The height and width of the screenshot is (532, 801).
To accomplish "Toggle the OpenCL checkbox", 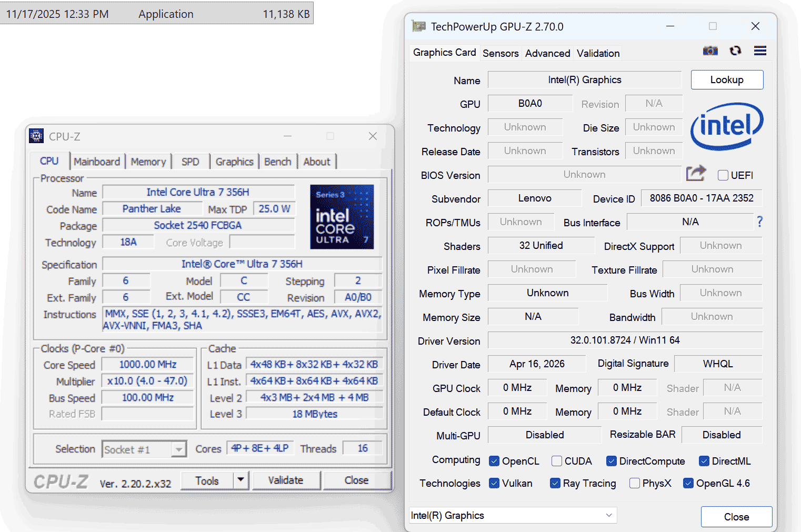I will click(x=494, y=461).
